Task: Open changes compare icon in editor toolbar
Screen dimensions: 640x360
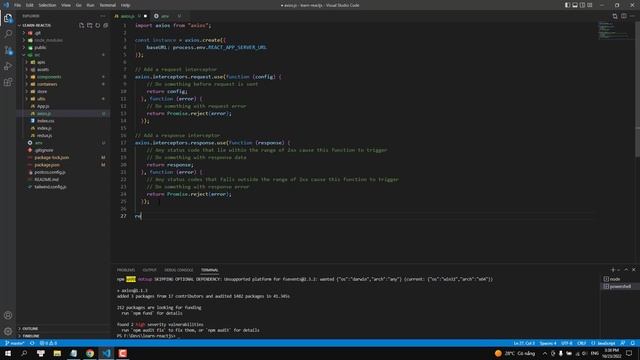Action: (615, 16)
